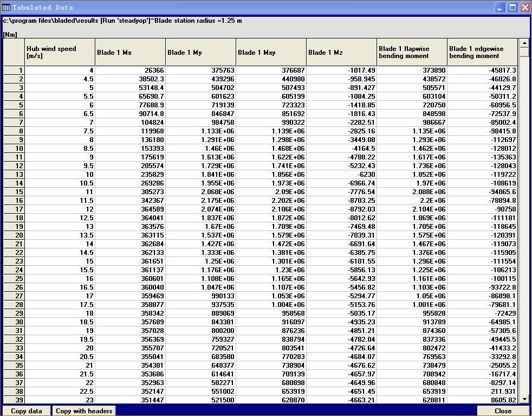Select the Blade 1 Mz column header
Screen dimensions: 532x416
pyautogui.click(x=341, y=53)
